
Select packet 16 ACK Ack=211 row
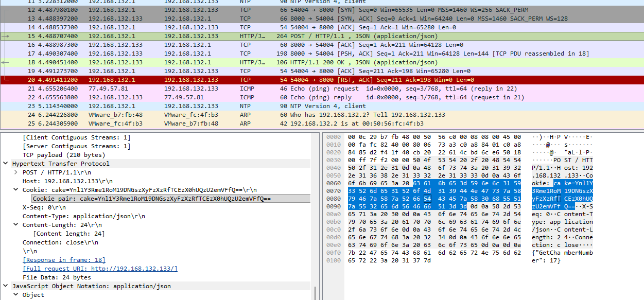(322, 45)
